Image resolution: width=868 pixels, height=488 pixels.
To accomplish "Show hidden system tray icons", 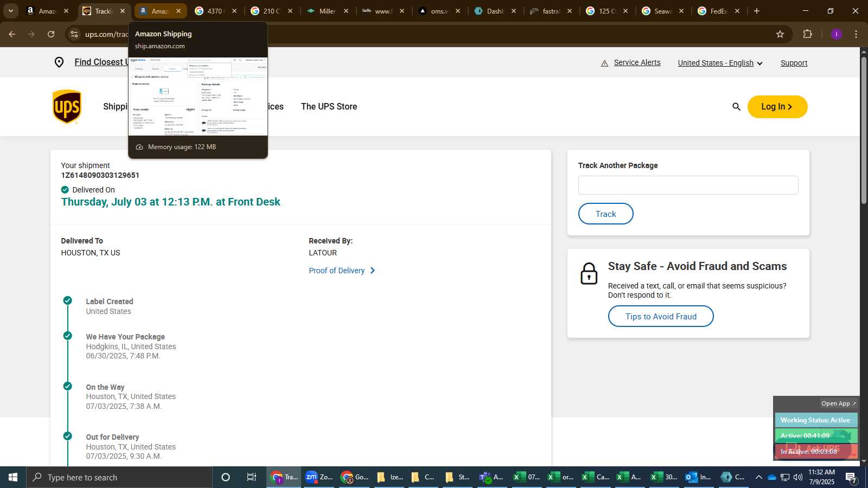I will (x=759, y=477).
